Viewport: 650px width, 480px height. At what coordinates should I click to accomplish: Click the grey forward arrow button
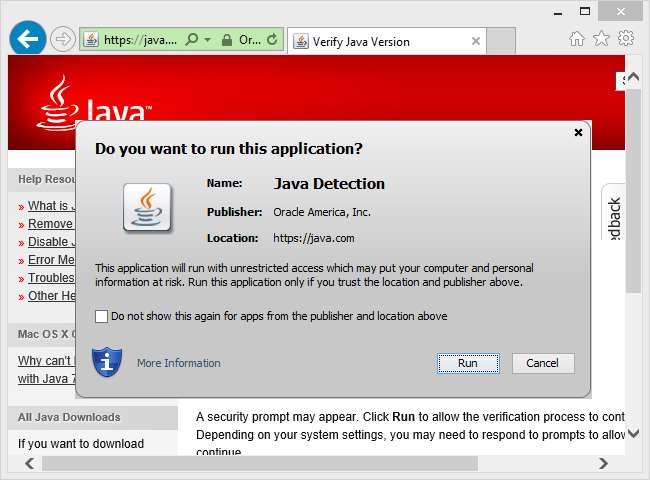pyautogui.click(x=63, y=39)
